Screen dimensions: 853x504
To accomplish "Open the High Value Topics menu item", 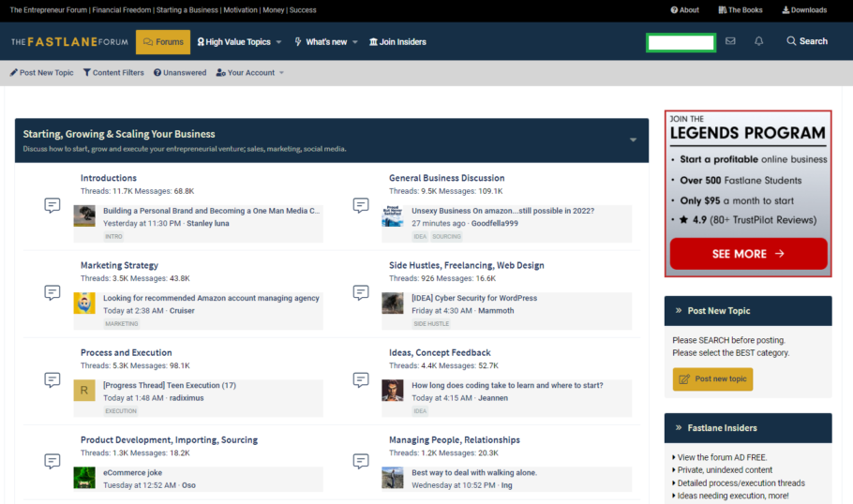I will [x=234, y=42].
